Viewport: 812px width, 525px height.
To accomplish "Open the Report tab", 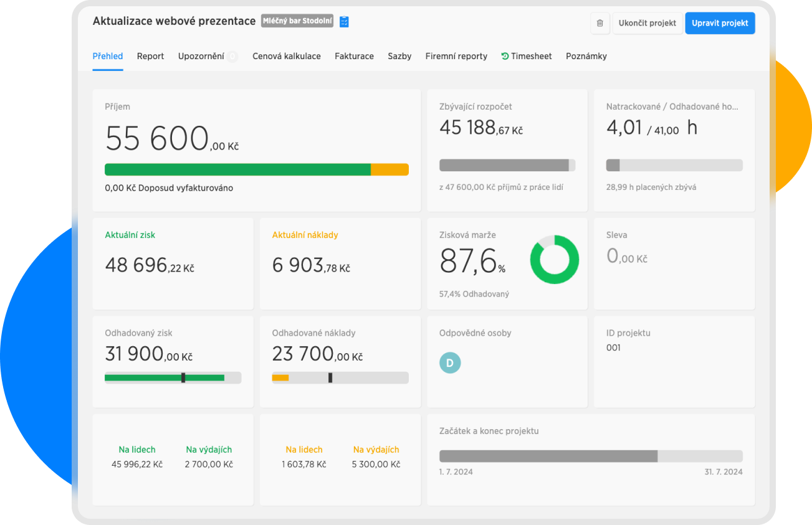I will (150, 56).
